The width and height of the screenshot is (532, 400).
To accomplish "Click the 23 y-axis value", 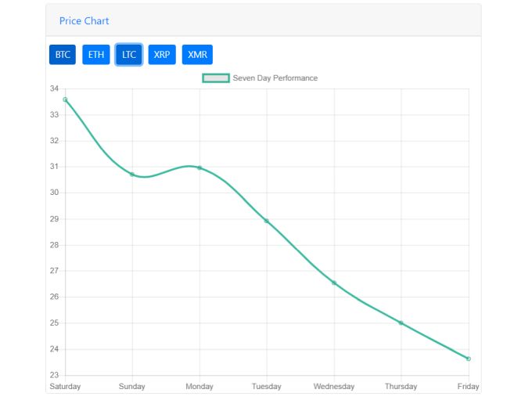I will tap(54, 375).
